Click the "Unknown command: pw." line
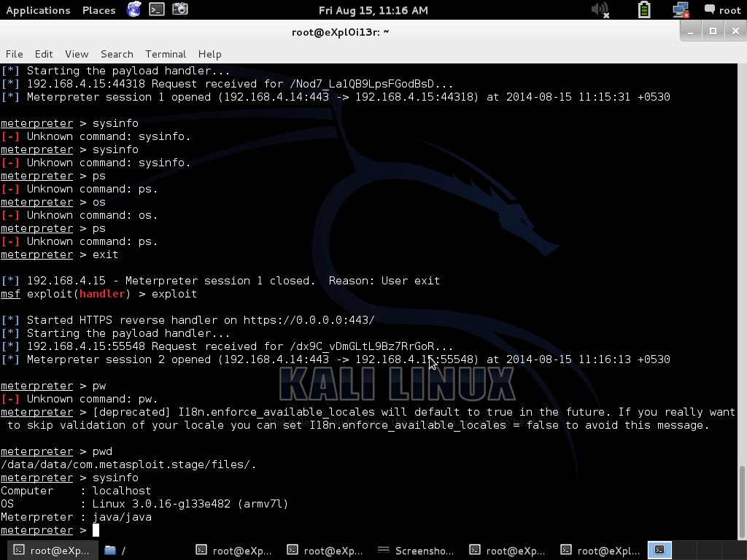The width and height of the screenshot is (747, 560). [79, 399]
